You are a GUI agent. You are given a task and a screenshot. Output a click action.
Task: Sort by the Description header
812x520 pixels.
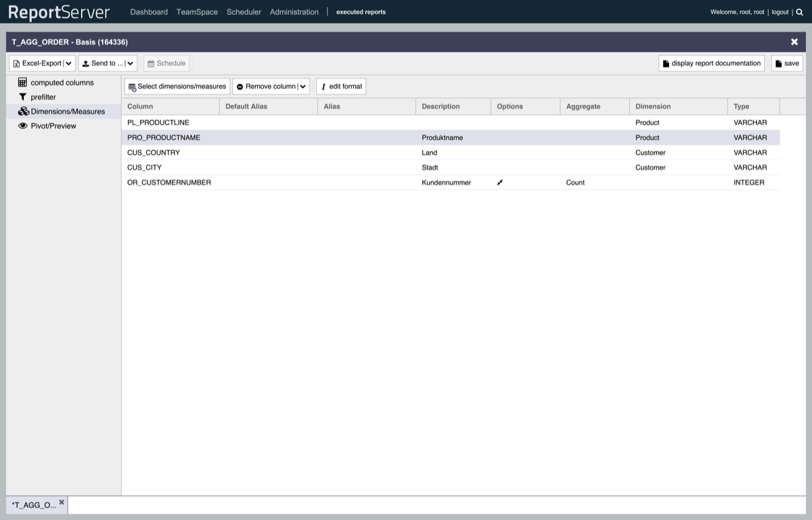click(453, 106)
